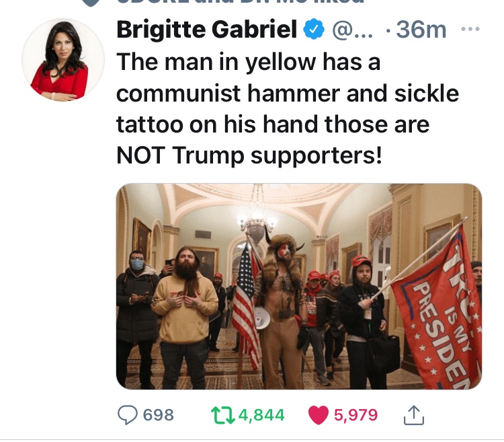
Task: Toggle the red heart like button
Action: [x=319, y=415]
